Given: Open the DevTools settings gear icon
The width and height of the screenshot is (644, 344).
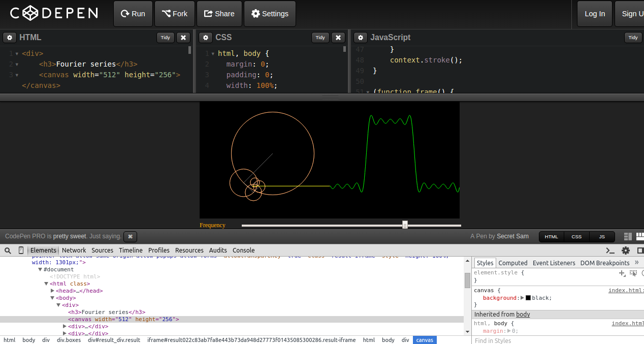Looking at the screenshot, I should click(626, 251).
